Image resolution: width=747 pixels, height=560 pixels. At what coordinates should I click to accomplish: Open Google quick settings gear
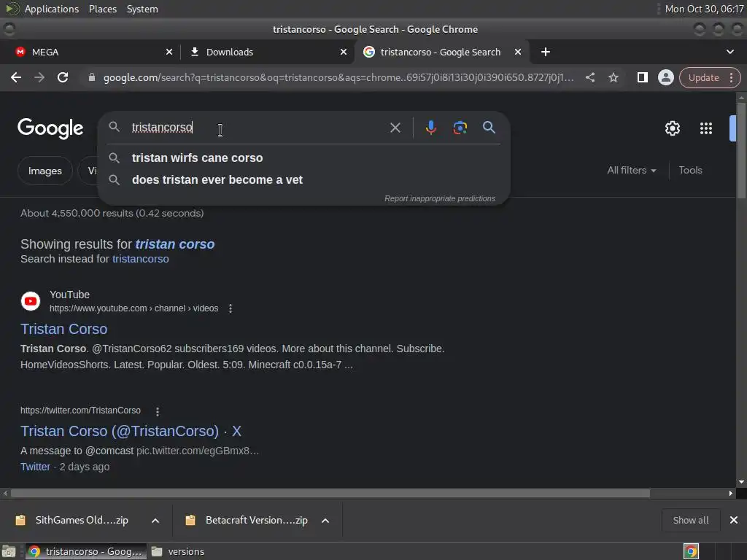[x=672, y=128]
